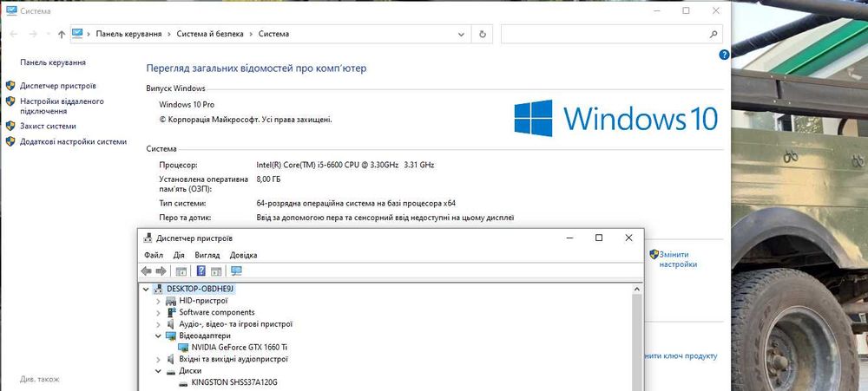Expand HID-пристрої category
This screenshot has width=868, height=391.
158,301
